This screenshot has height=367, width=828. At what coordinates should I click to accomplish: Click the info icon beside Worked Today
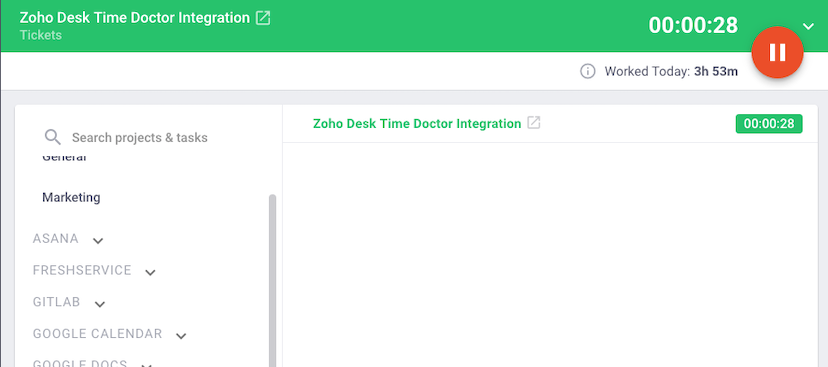coord(587,71)
